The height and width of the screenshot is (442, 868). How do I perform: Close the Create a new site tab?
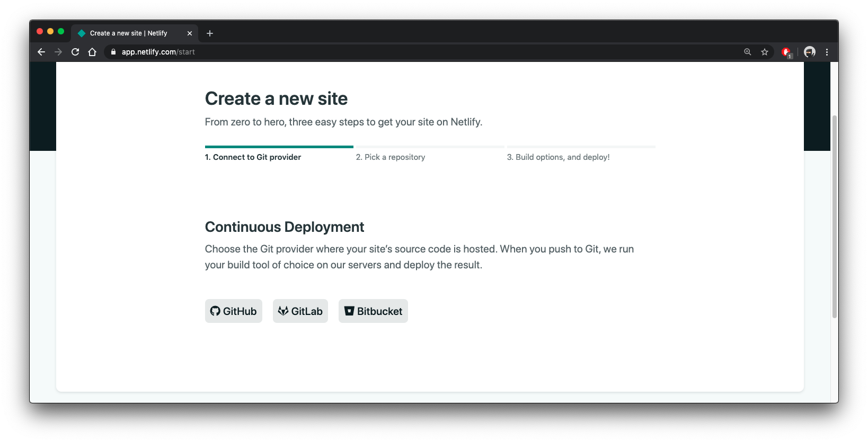point(190,33)
